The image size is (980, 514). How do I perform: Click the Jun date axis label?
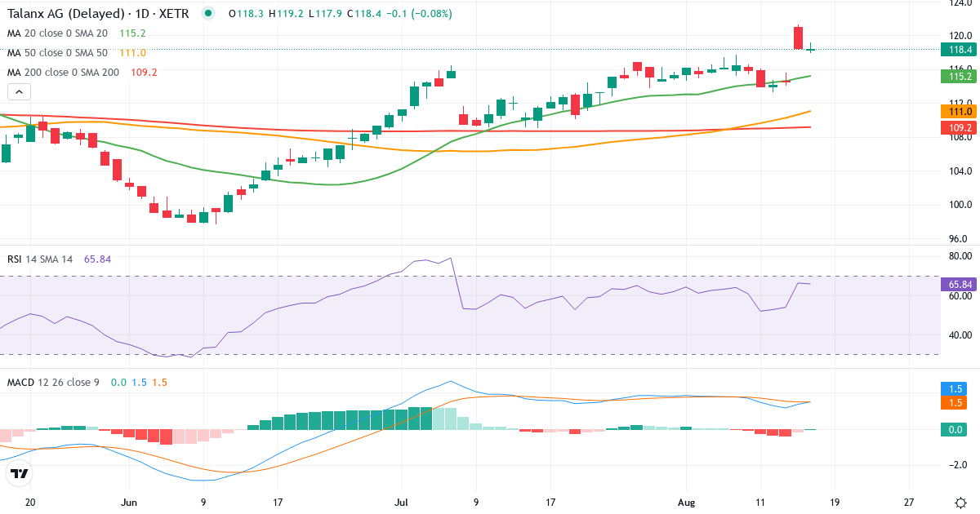[127, 503]
